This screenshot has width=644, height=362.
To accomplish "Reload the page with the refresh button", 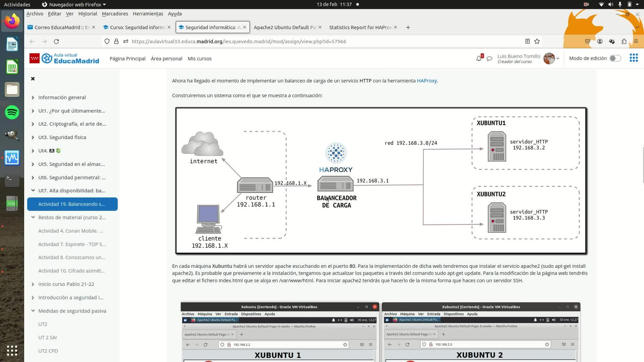I will [x=56, y=41].
